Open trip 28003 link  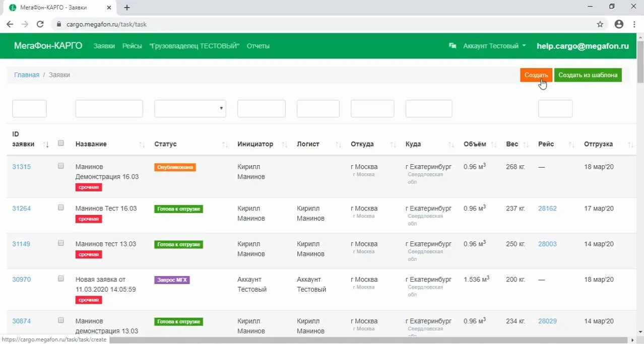click(x=547, y=244)
